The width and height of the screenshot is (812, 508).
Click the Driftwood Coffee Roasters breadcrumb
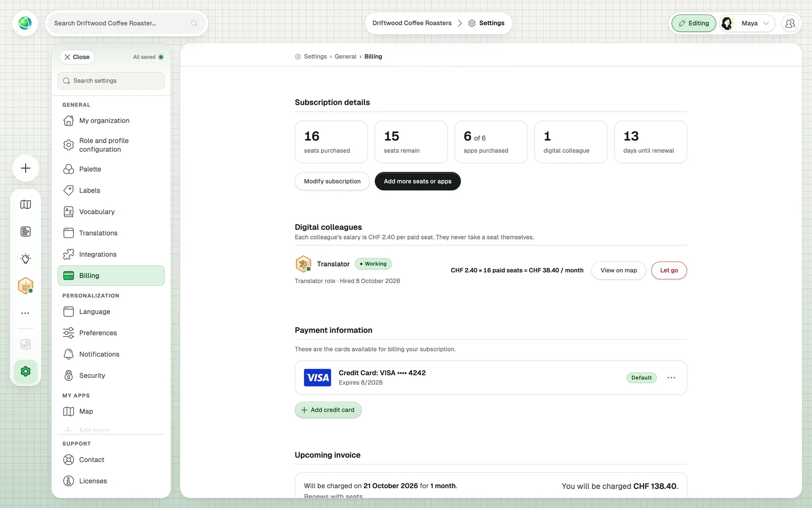click(x=412, y=23)
